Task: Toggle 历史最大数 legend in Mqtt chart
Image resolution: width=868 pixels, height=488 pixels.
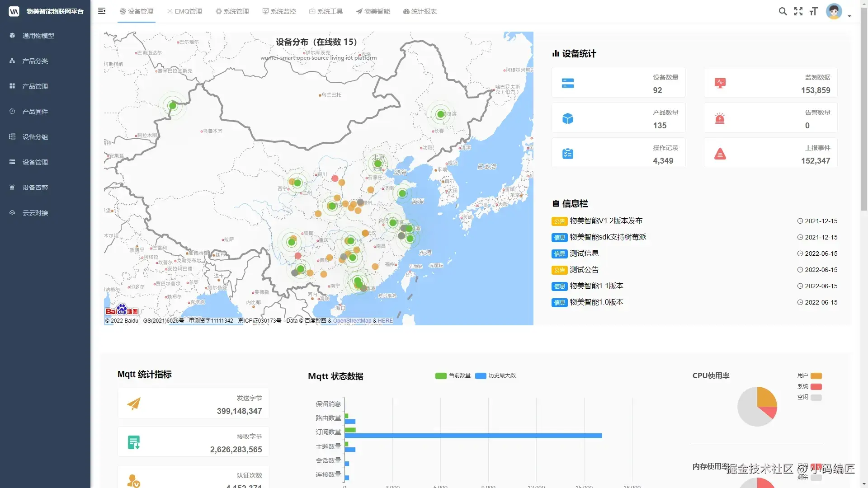Action: pos(481,376)
